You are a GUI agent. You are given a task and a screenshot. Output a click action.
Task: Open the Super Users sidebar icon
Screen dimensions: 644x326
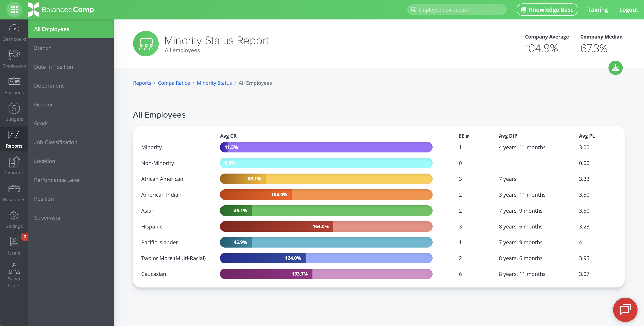(14, 275)
